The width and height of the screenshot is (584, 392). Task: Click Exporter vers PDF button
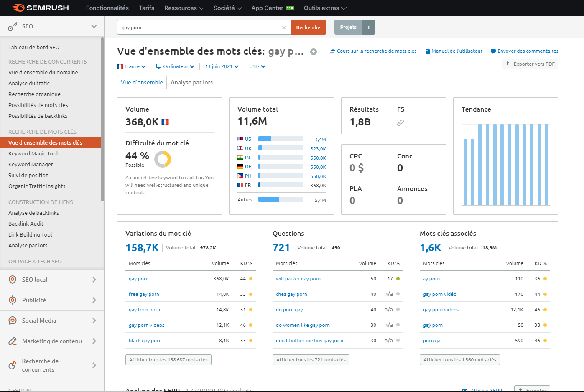(530, 64)
